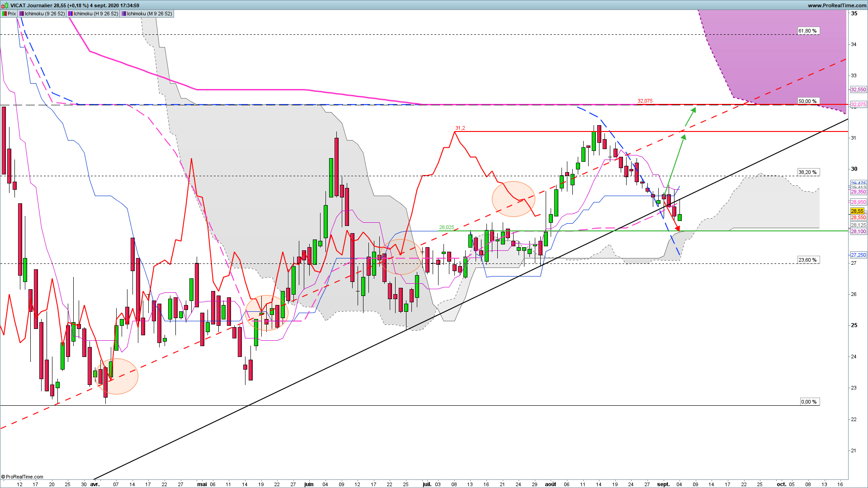
Task: Click the 32,075 red price axis tag
Action: pos(859,105)
